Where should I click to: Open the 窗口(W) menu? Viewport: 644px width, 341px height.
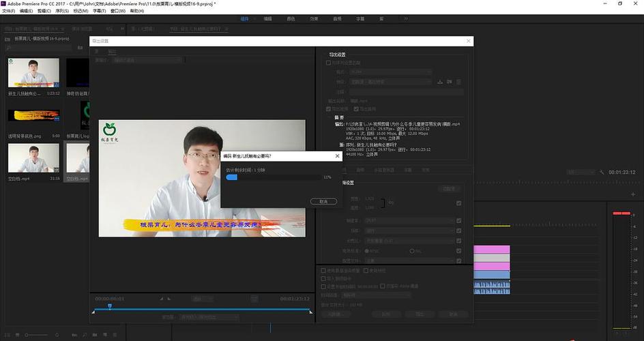[x=118, y=11]
